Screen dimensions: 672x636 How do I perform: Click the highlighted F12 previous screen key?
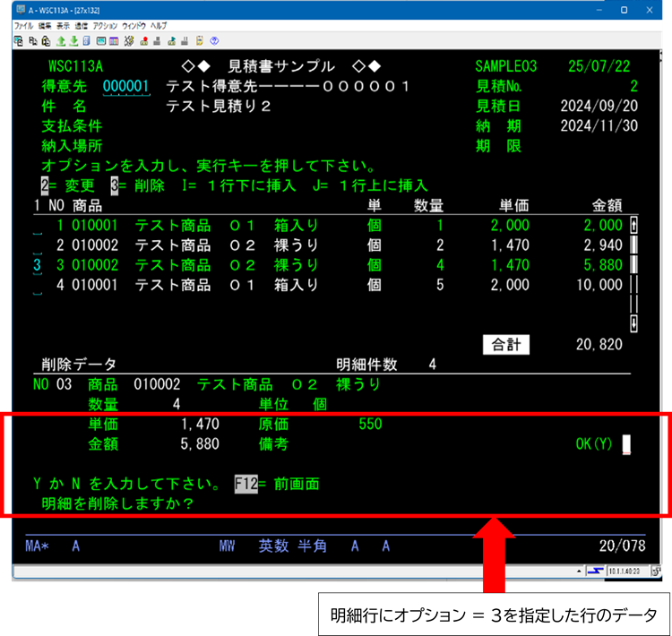[x=246, y=485]
